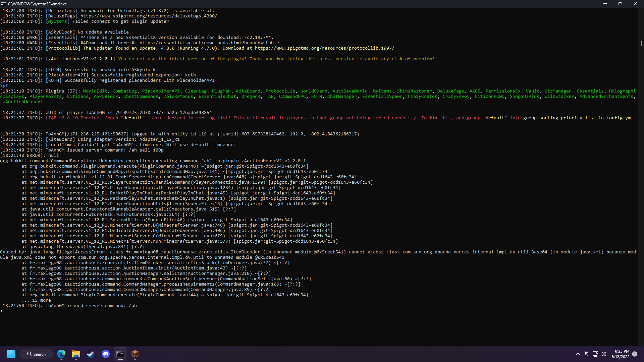Click the cmd.exe title bar icon
Screen dimensions: 644x362
pos(3,4)
